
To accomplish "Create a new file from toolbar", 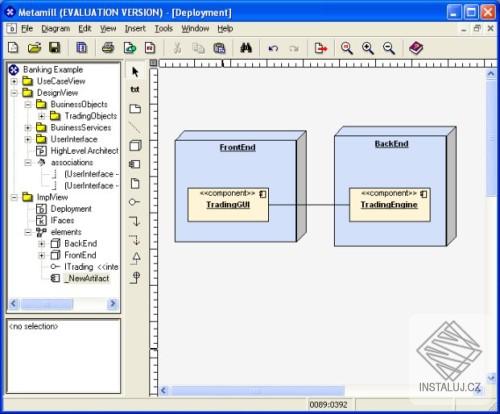I will click(x=13, y=48).
